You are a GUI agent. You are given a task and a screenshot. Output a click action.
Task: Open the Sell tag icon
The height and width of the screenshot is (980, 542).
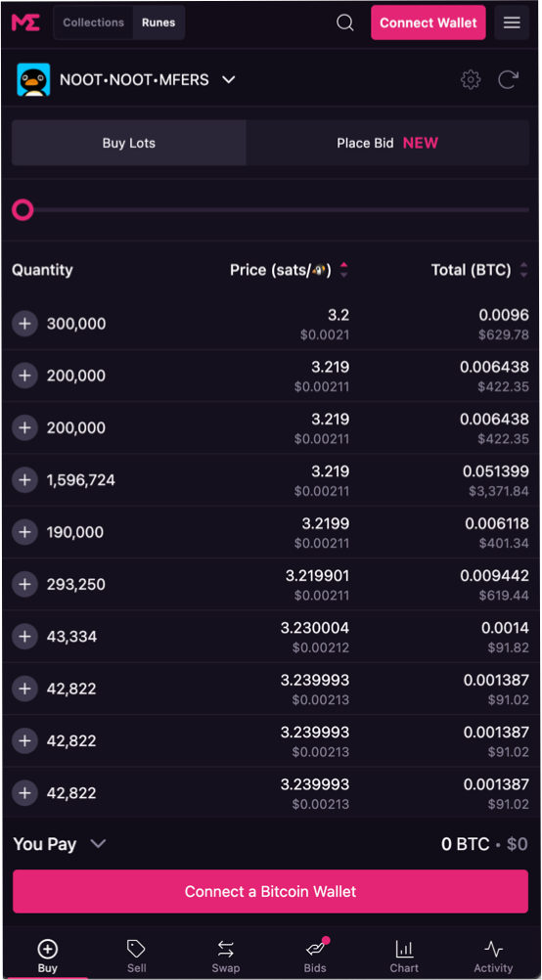pyautogui.click(x=136, y=949)
